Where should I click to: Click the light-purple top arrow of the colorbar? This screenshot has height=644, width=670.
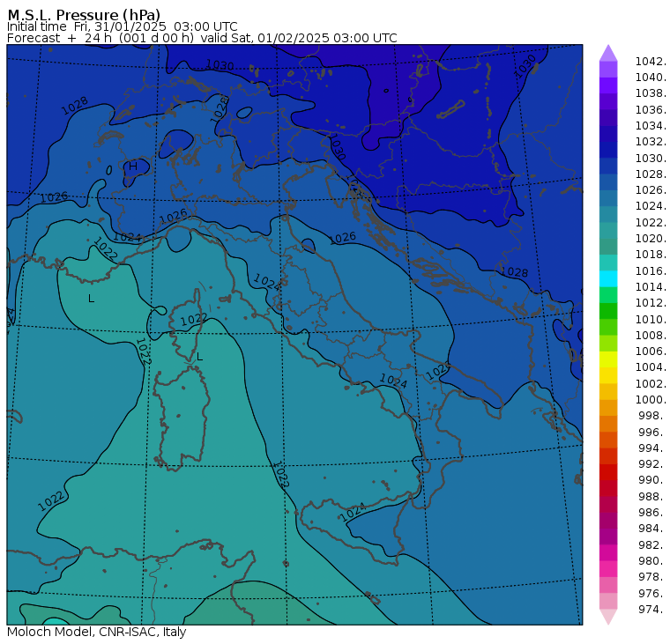pyautogui.click(x=608, y=53)
